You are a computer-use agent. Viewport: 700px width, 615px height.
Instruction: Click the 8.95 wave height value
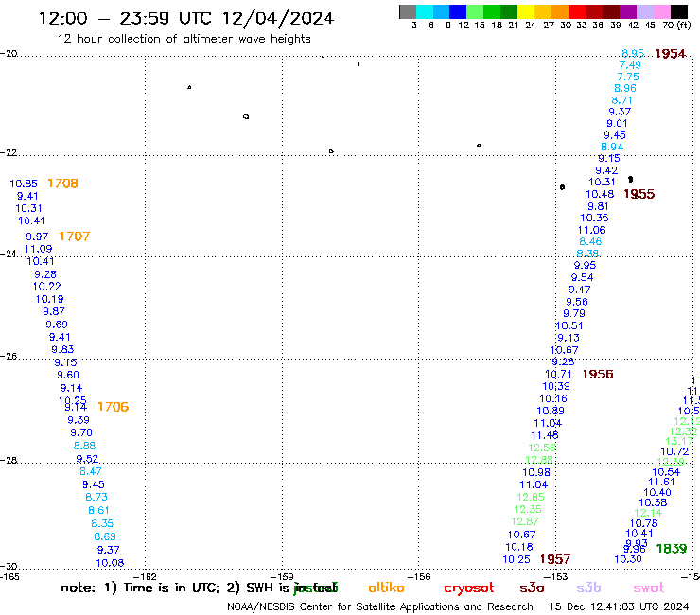coord(633,54)
